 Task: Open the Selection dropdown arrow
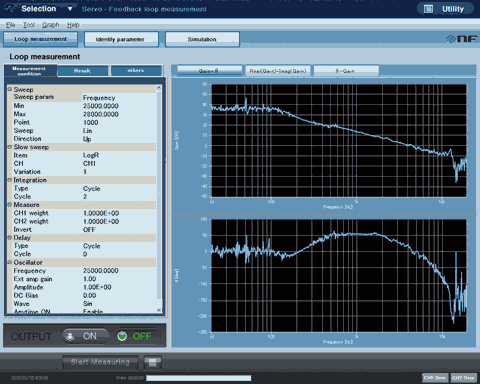coord(70,9)
